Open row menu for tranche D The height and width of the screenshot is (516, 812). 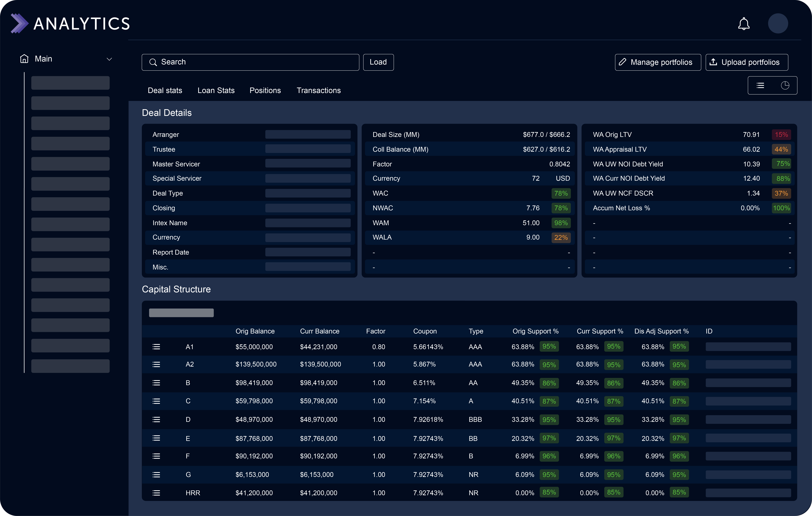pyautogui.click(x=156, y=419)
